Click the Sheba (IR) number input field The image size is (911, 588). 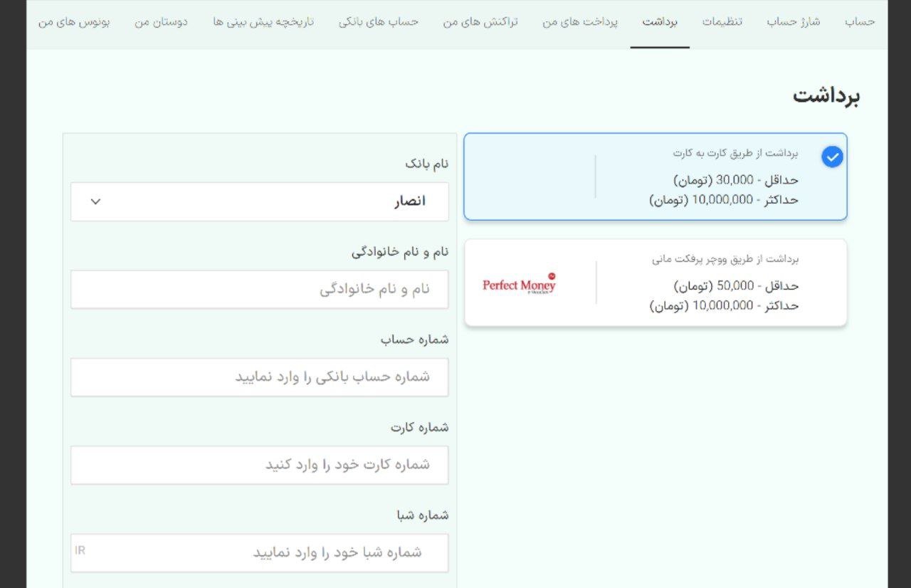point(259,552)
